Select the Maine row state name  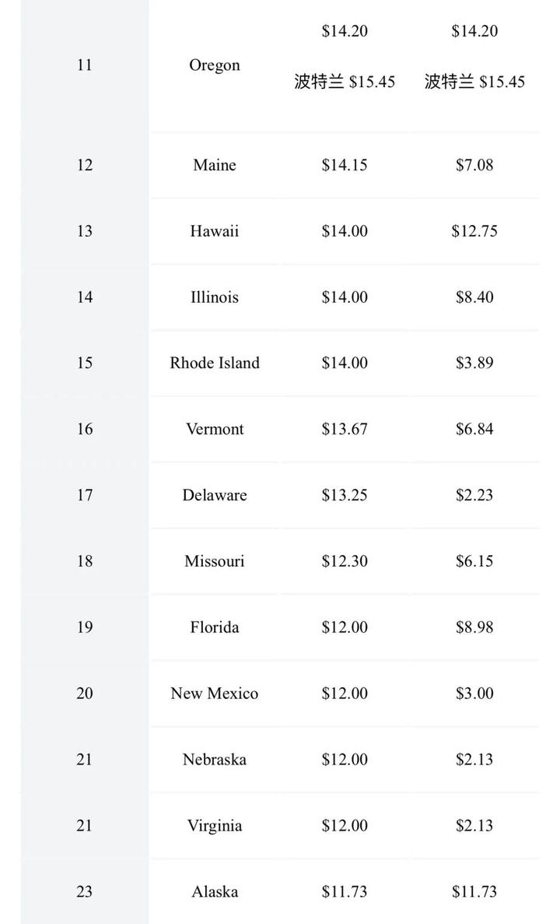click(x=214, y=165)
